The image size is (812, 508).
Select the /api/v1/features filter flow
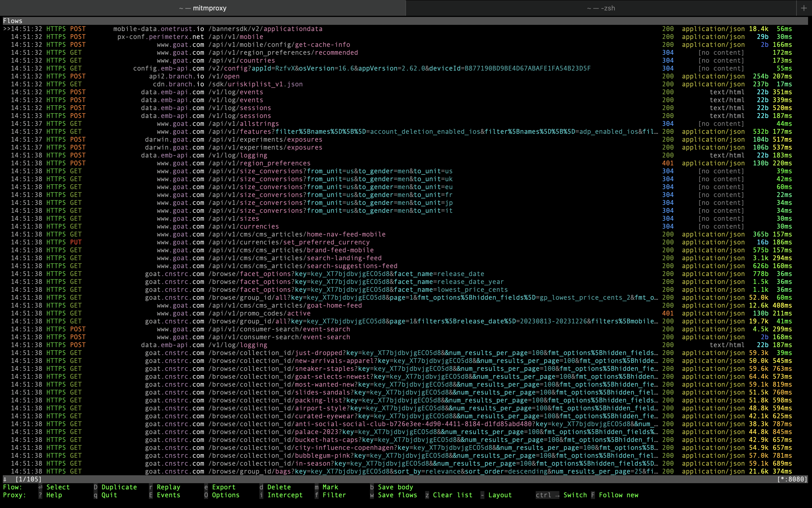(405, 131)
